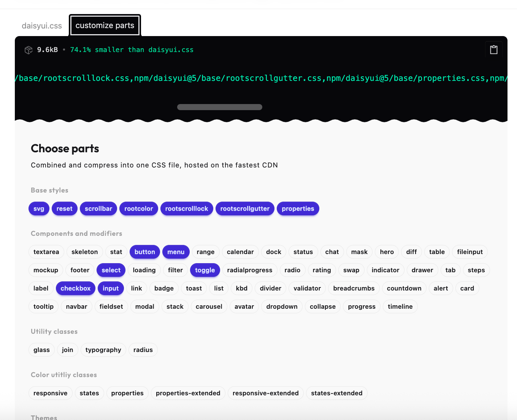517x420 pixels.
Task: Click the package size box icon
Action: [x=29, y=50]
